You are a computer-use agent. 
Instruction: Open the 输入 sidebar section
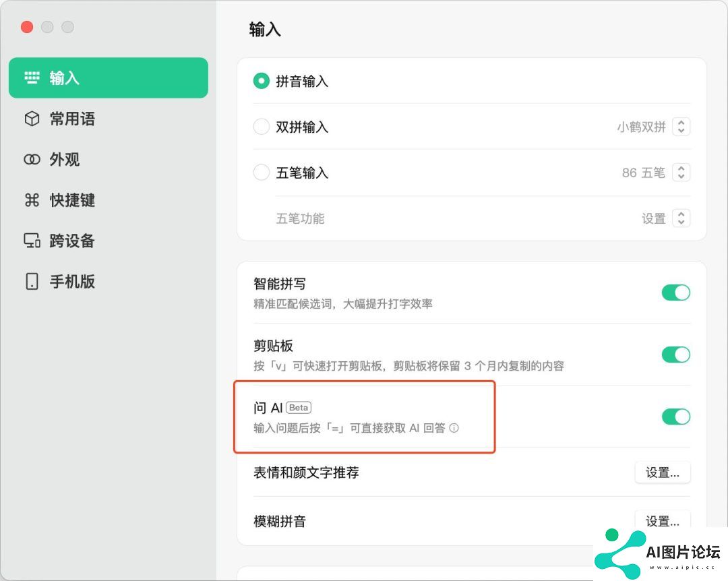pos(108,78)
